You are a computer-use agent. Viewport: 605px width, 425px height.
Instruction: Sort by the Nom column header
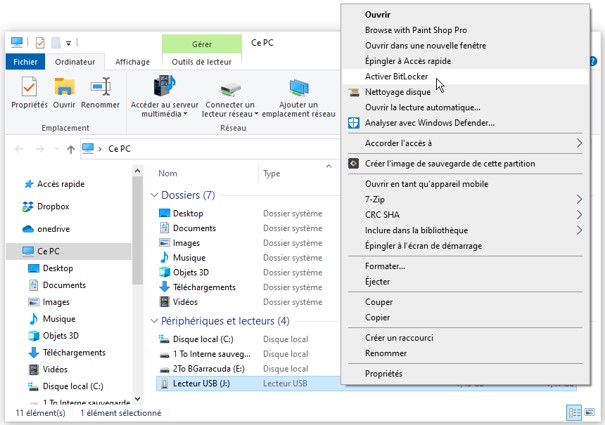coord(168,173)
